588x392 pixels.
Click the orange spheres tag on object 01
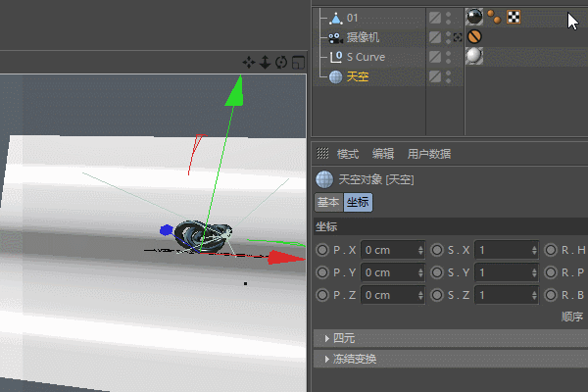coord(494,17)
